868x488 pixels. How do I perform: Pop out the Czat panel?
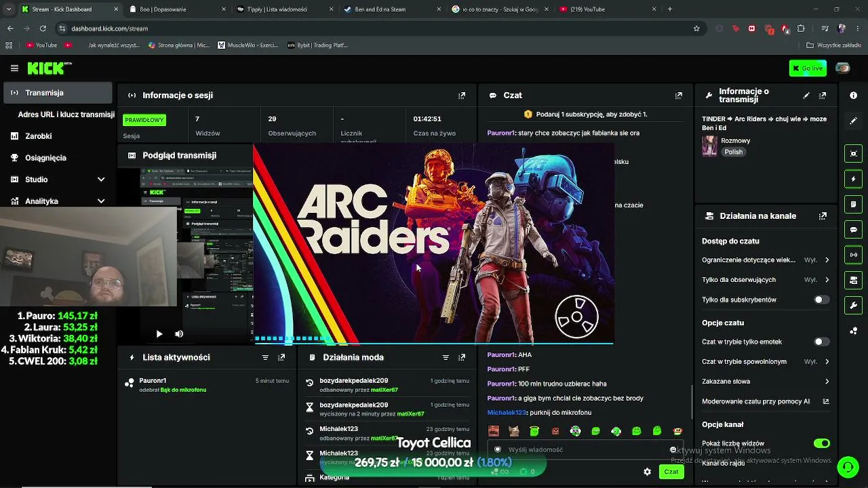tap(679, 96)
